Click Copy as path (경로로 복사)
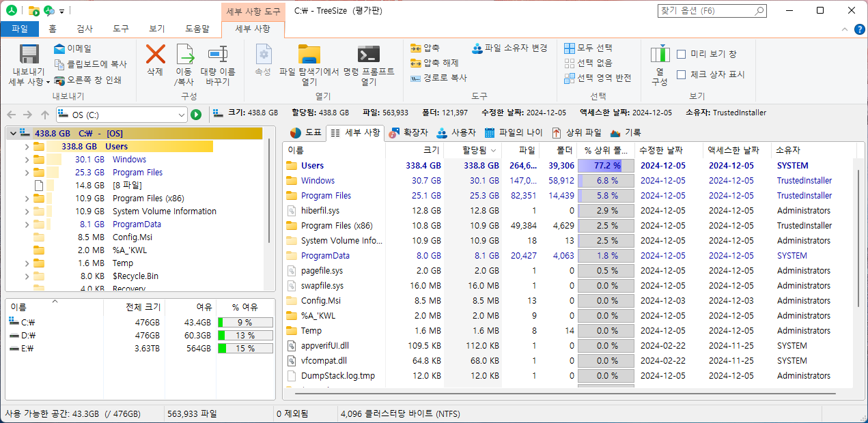Screen dimensions: 868x423 coord(438,78)
